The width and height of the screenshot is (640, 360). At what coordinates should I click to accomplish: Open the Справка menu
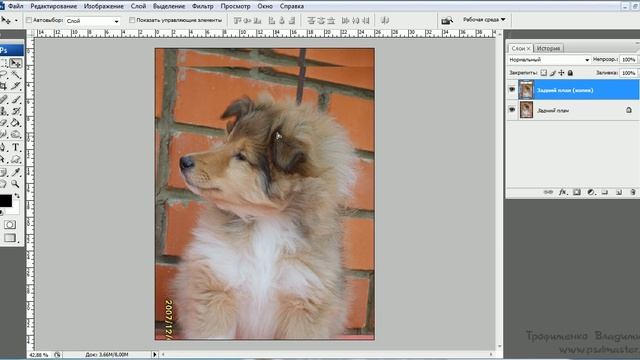(292, 6)
